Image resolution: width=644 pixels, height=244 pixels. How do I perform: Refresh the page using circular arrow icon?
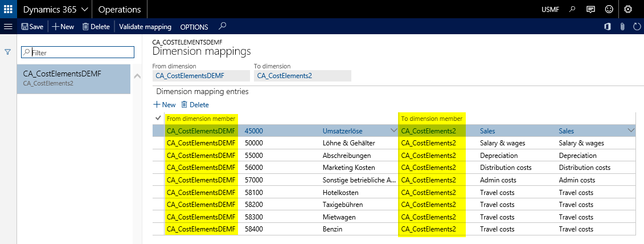tap(637, 27)
